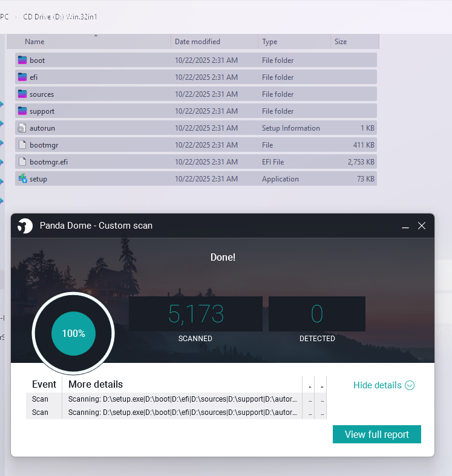Minimize the Panda Dome scan window
452x476 pixels.
click(405, 226)
